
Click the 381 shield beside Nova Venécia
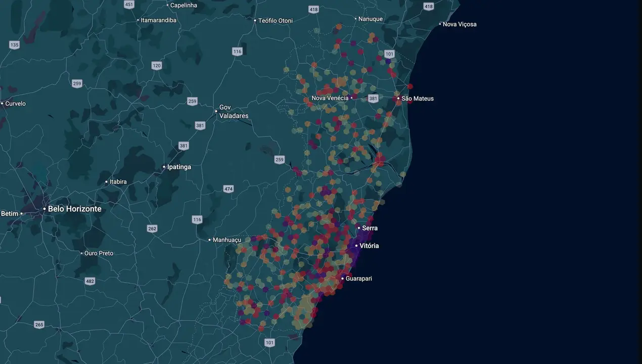(373, 99)
